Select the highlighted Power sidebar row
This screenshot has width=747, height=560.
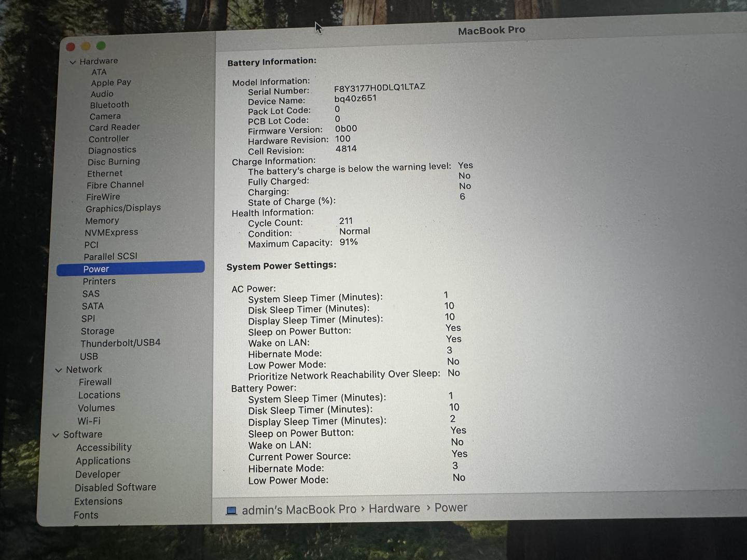pyautogui.click(x=131, y=269)
